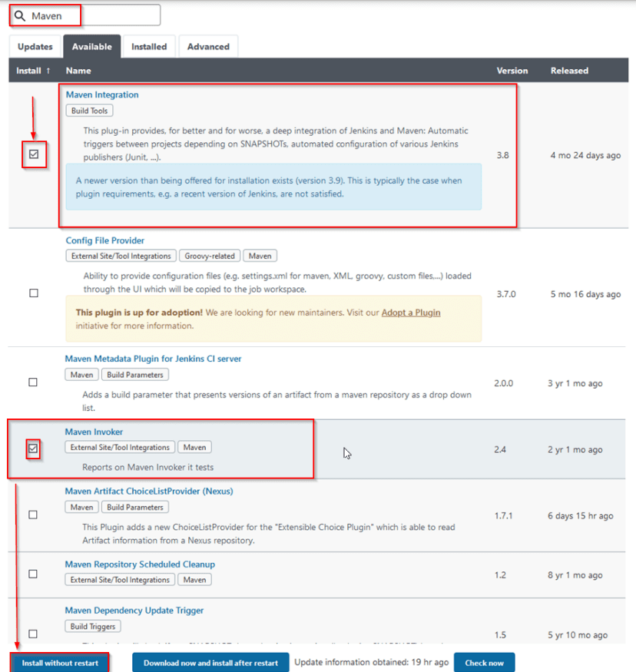
Task: Click the search magnifier icon
Action: coord(20,15)
